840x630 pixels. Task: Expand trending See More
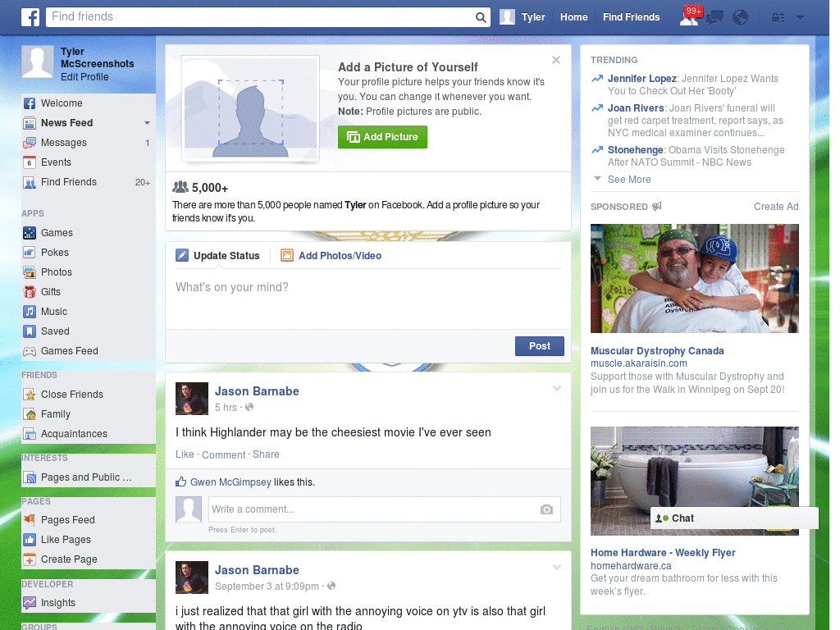pos(629,180)
